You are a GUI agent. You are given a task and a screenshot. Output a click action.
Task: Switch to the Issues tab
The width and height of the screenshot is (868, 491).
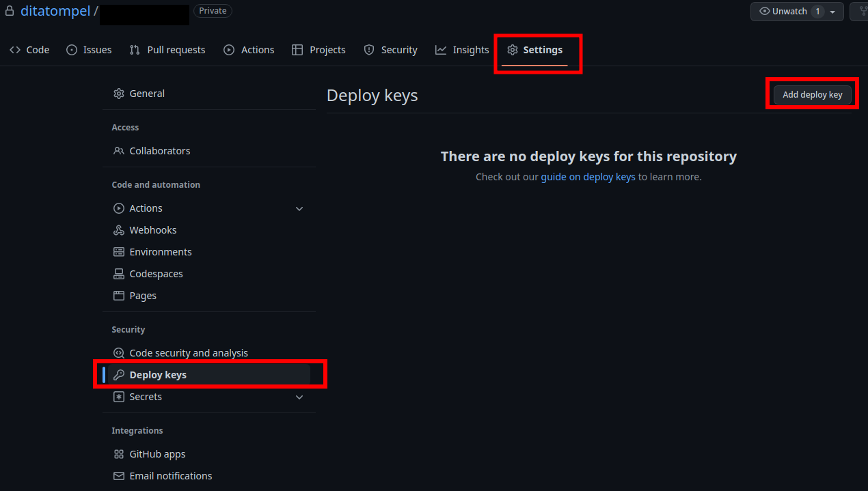[89, 50]
